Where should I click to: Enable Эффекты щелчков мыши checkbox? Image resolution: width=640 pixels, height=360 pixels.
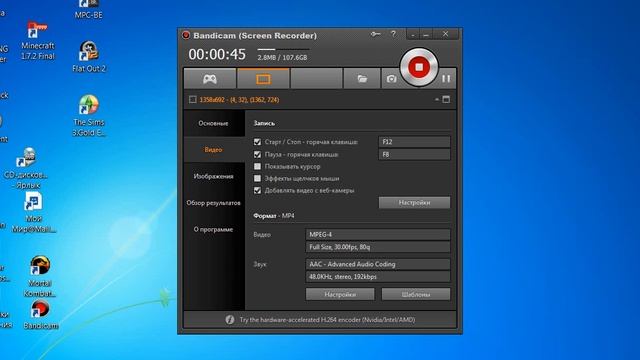pos(257,178)
